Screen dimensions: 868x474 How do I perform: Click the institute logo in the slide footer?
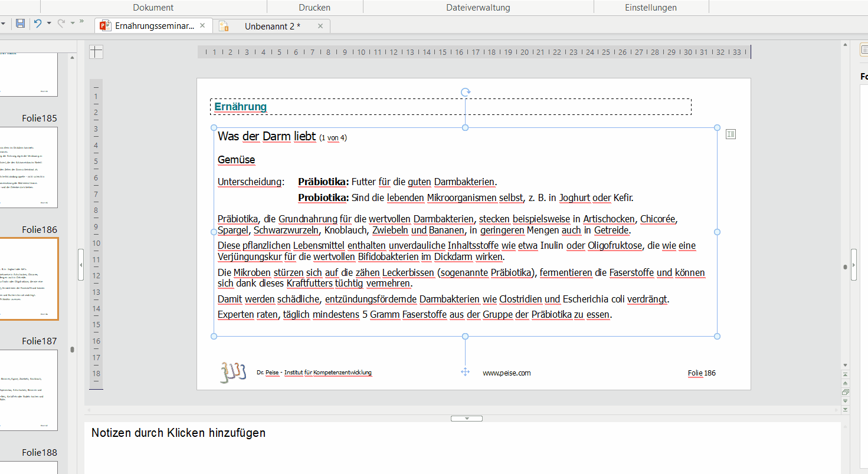point(233,373)
